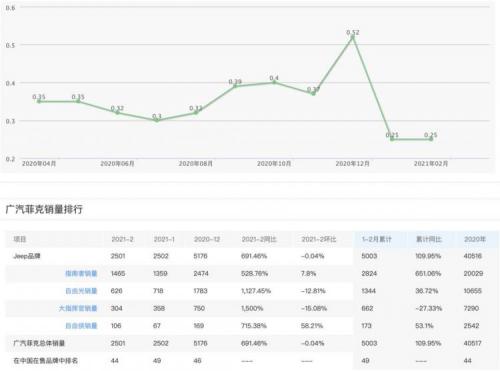
Task: Select the 1-2月累计 column header
Action: 377,239
